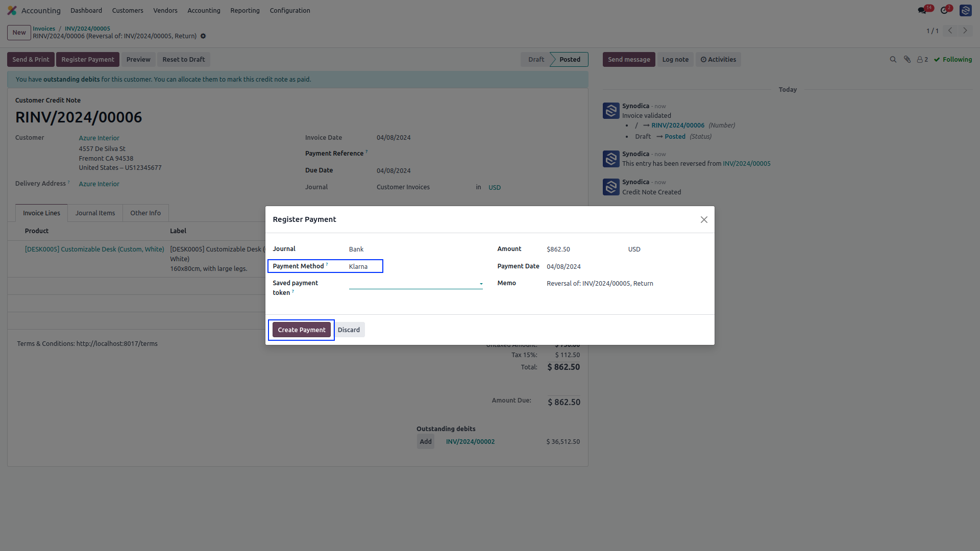Image resolution: width=980 pixels, height=551 pixels.
Task: Open RINV/2024/00006 link in chatter
Action: (x=678, y=126)
